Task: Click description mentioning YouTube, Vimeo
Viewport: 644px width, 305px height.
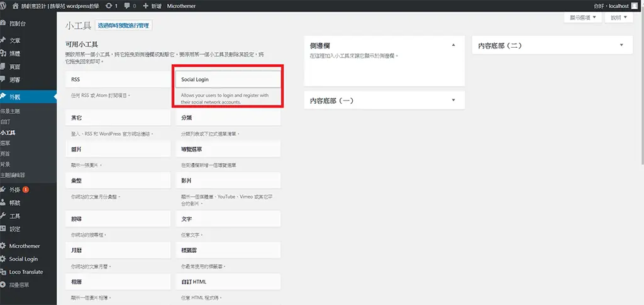Action: pos(227,200)
